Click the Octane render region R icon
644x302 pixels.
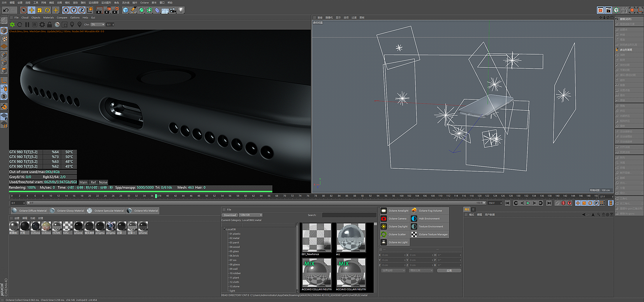35,25
